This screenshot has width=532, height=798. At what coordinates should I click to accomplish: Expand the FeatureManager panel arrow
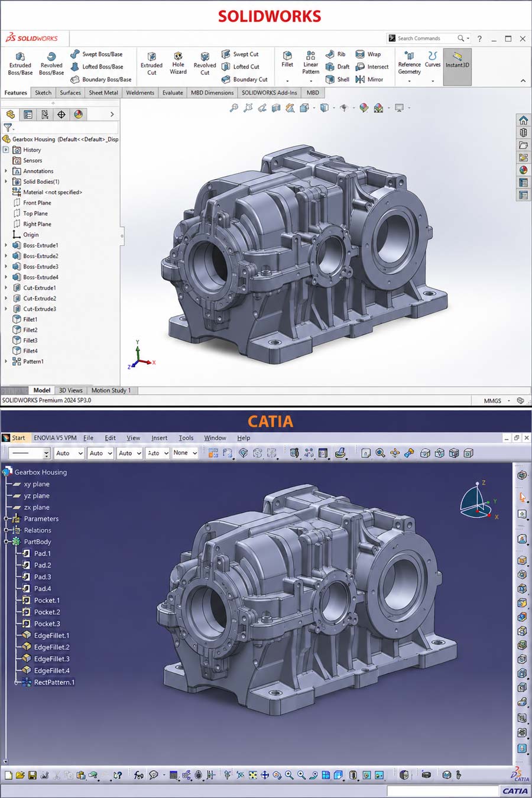[x=112, y=115]
